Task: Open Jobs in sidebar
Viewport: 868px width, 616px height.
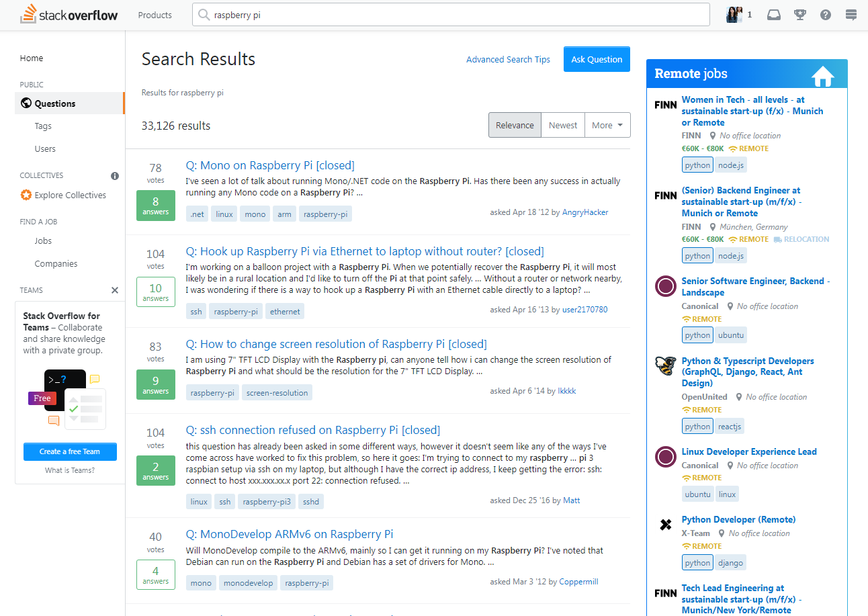Action: click(43, 241)
